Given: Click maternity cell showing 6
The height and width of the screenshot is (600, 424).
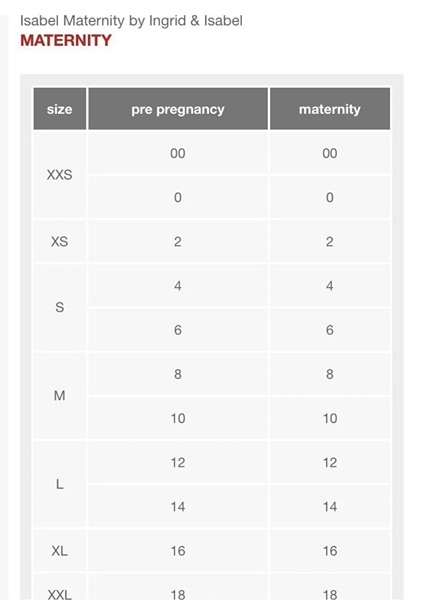Looking at the screenshot, I should click(x=330, y=330).
